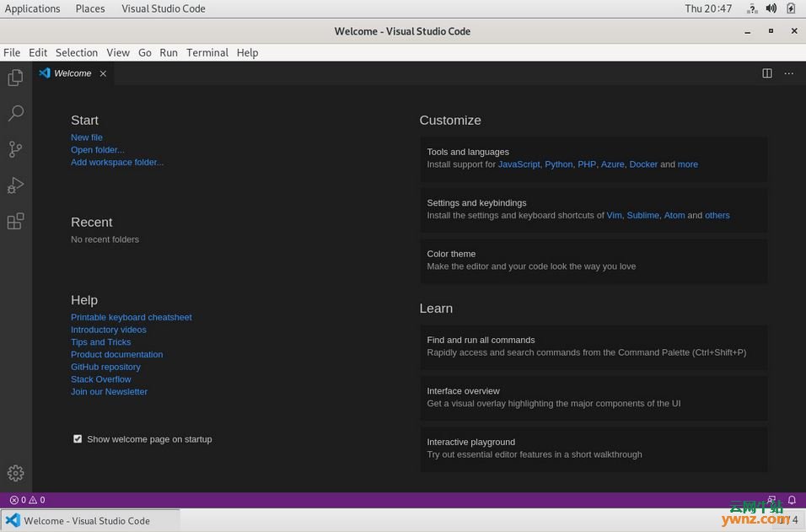This screenshot has width=806, height=532.
Task: Open the Source Control view icon
Action: point(15,149)
